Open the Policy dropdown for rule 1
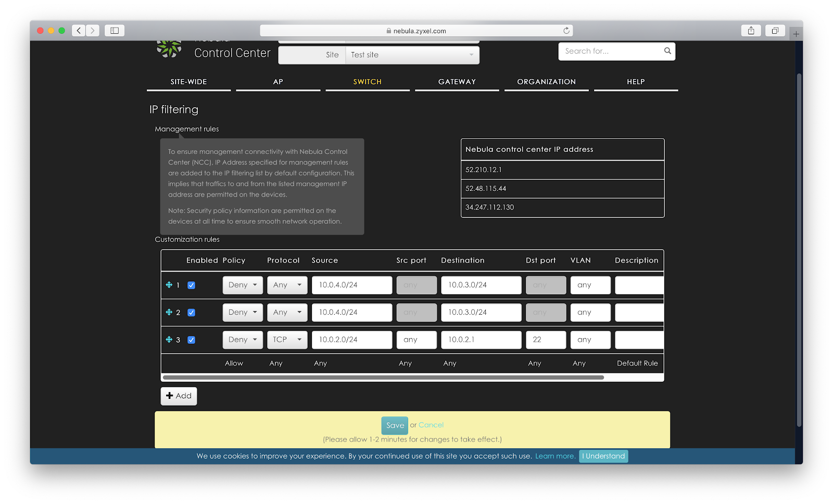Viewport: 833px width, 504px height. [x=243, y=285]
